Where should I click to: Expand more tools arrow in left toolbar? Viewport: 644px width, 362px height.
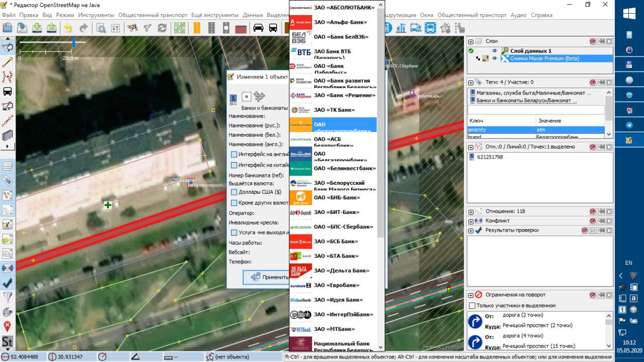click(x=8, y=146)
